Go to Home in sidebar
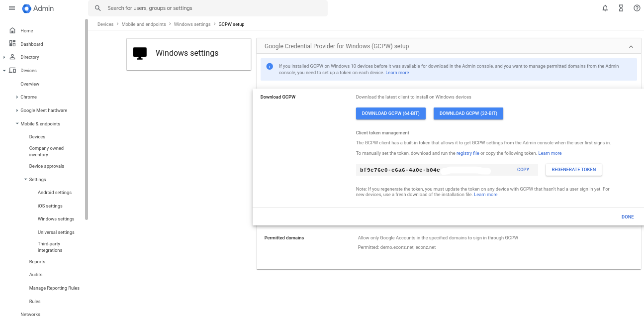 pos(26,31)
